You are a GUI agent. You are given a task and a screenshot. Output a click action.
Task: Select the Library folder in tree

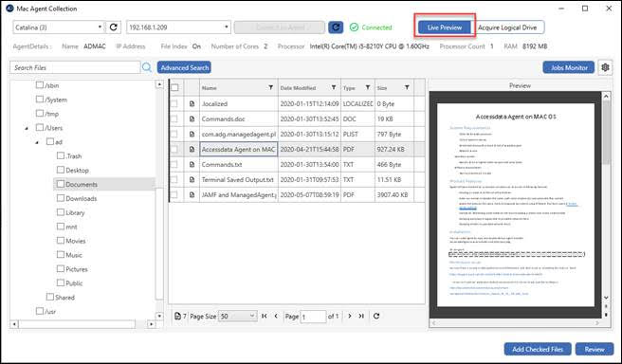coord(75,212)
